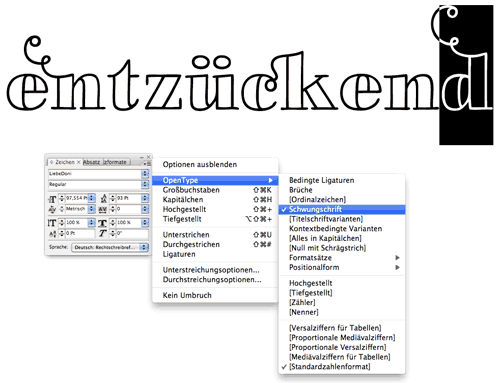The width and height of the screenshot is (500, 383).
Task: Enable Bedingte Ligaturen
Action: [x=342, y=180]
